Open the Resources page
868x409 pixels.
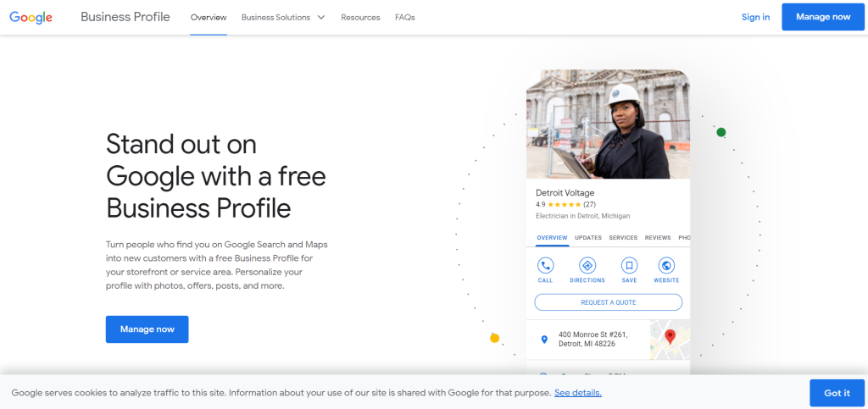(360, 17)
